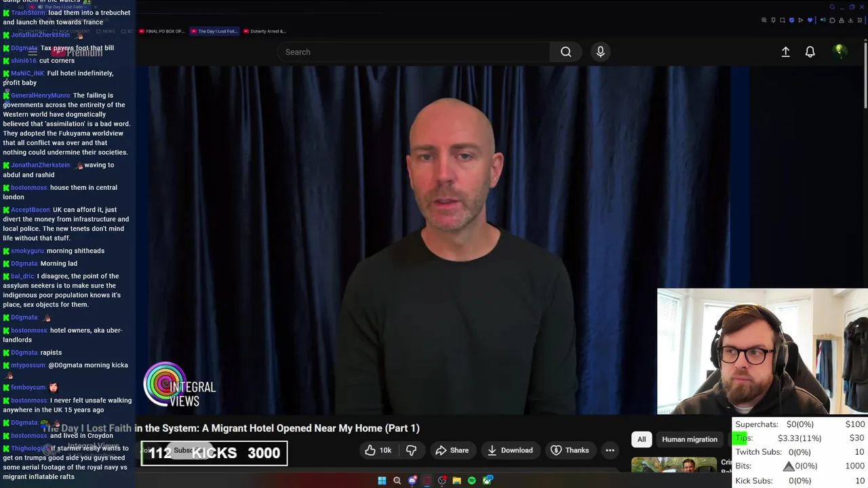Open more actions three-dot menu
Image resolution: width=868 pixels, height=488 pixels.
pos(610,450)
